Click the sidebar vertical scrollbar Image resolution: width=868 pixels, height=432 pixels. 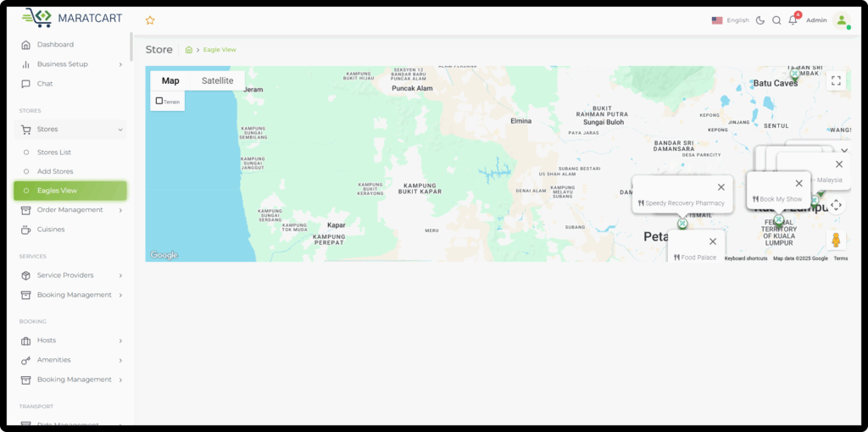[131, 47]
